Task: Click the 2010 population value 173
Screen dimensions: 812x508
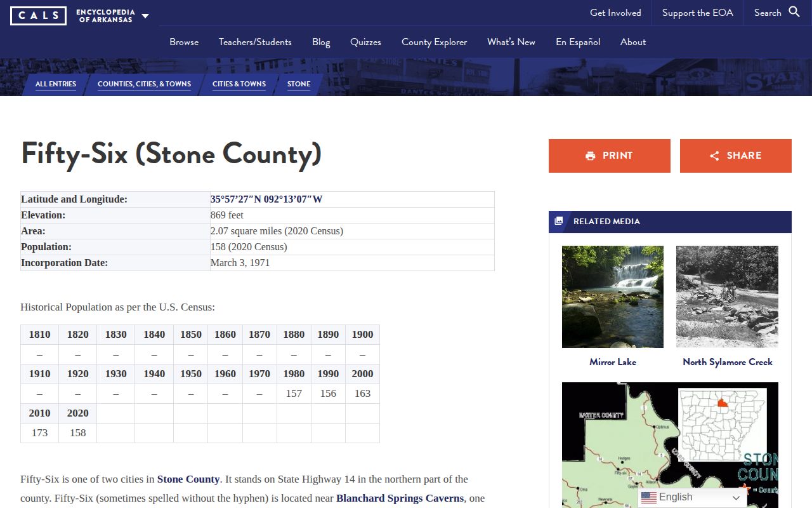Action: tap(39, 433)
